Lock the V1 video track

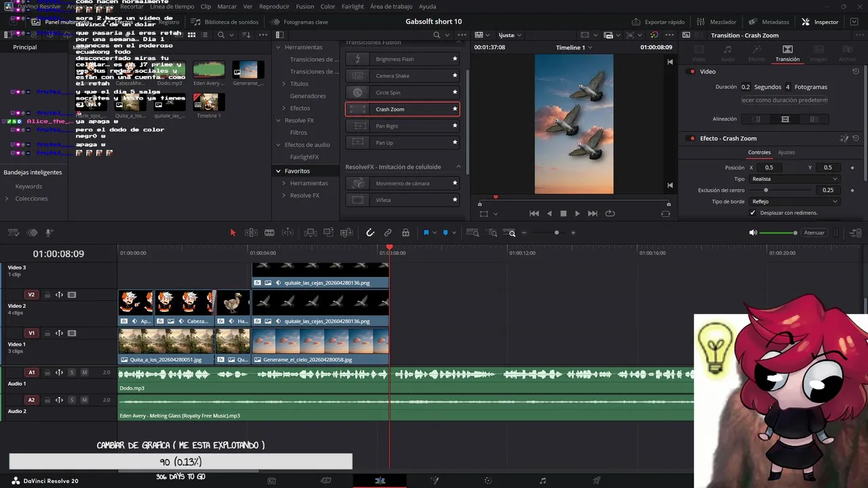tap(47, 333)
